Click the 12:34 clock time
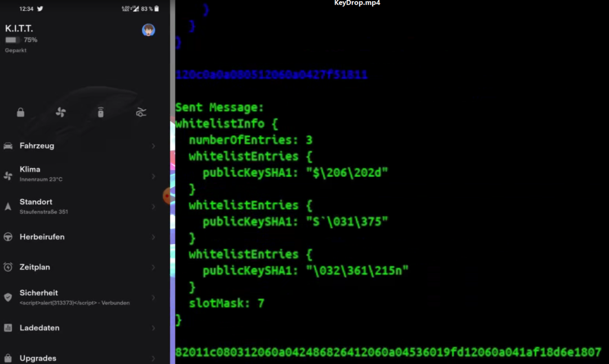609x364 pixels. (27, 8)
